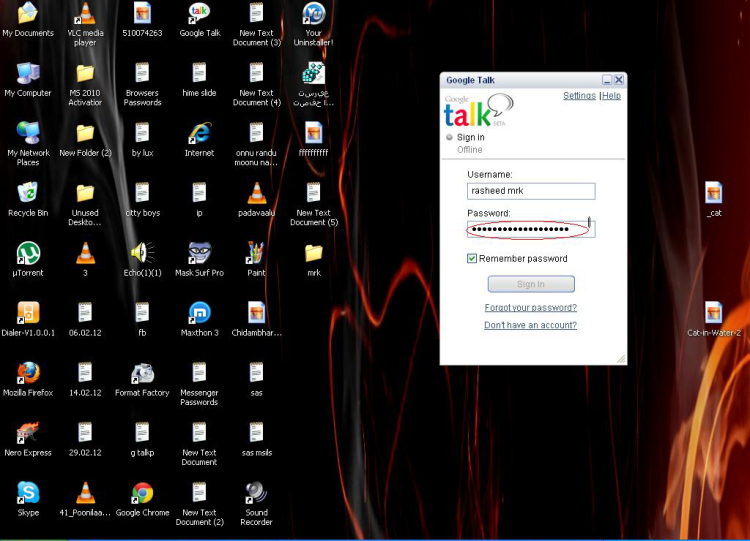Open padavaalu VLC media file
750x541 pixels.
(256, 193)
